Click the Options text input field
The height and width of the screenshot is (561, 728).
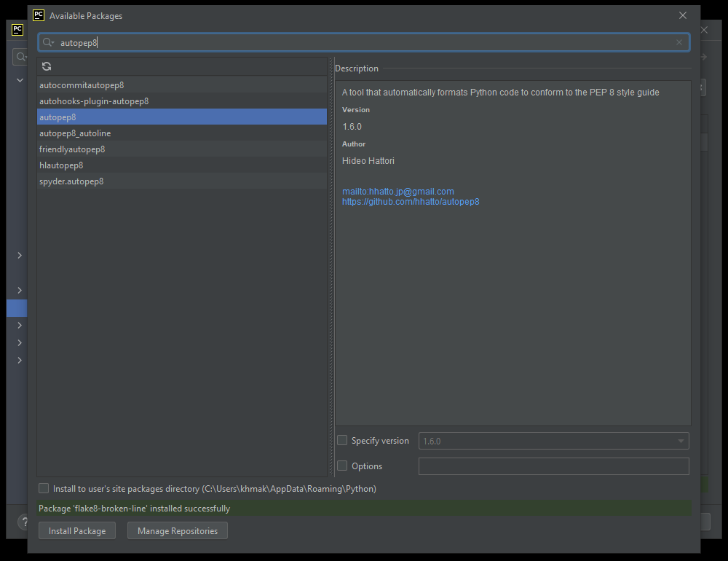tap(553, 466)
